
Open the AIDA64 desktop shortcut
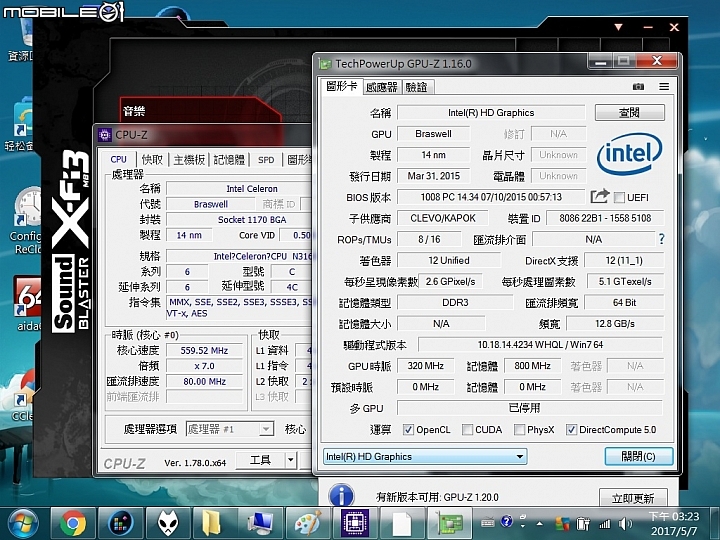tap(28, 303)
